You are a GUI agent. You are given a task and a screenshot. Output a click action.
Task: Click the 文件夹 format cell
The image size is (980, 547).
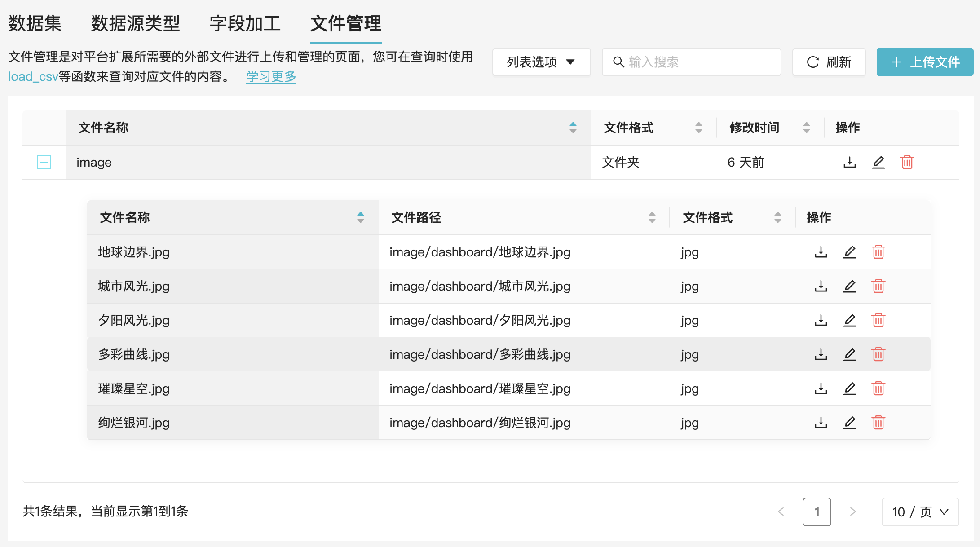point(620,162)
